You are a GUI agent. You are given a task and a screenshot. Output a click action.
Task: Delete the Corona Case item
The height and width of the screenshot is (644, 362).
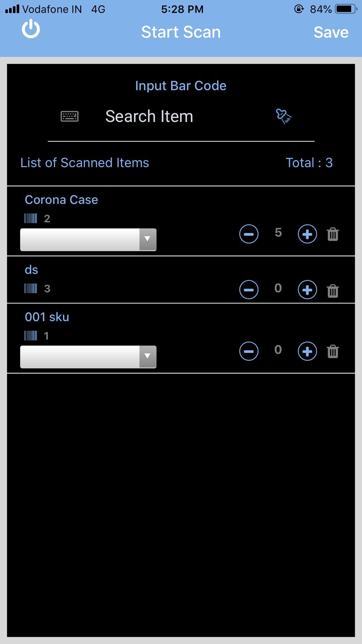point(333,234)
